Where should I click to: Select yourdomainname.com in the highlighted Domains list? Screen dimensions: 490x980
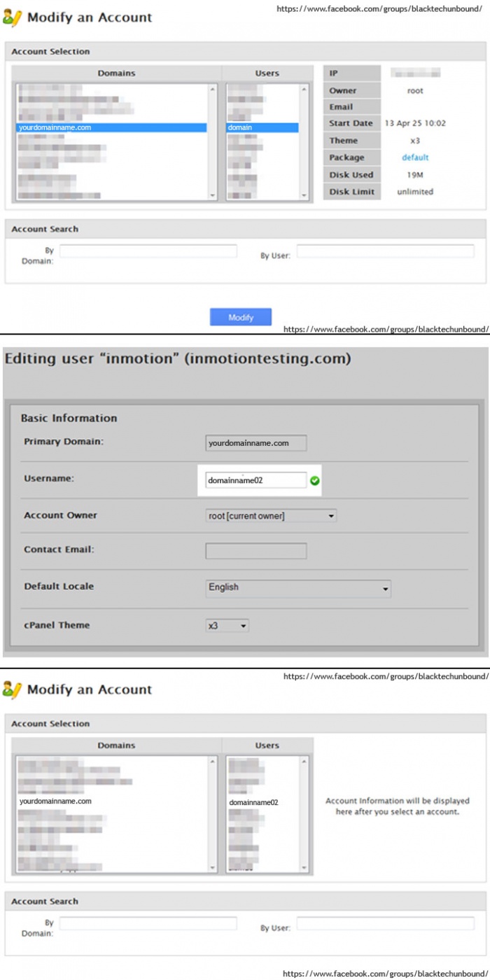[111, 127]
